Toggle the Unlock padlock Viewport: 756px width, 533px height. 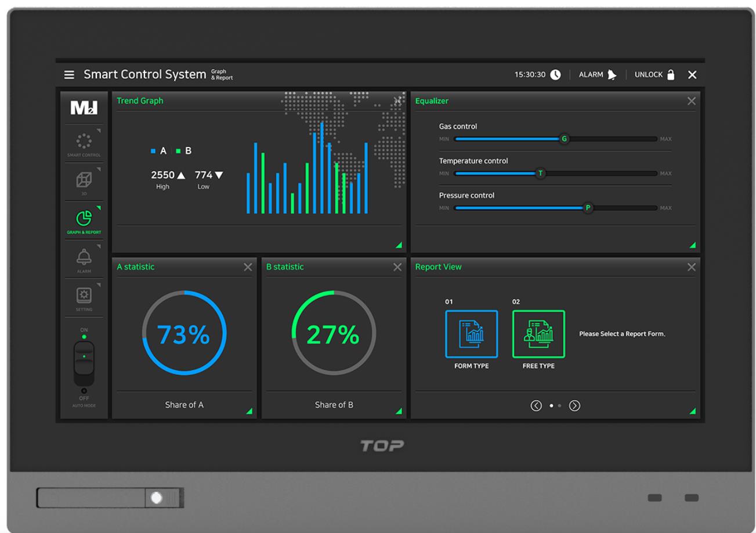[x=671, y=75]
